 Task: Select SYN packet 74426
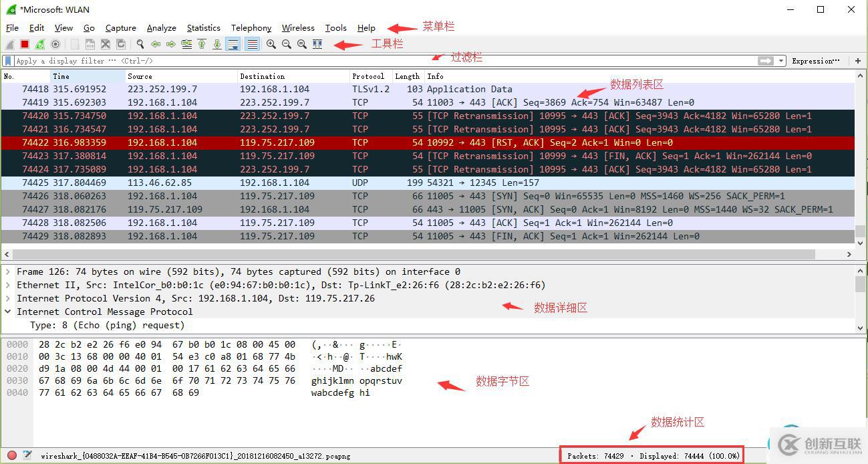[428, 196]
